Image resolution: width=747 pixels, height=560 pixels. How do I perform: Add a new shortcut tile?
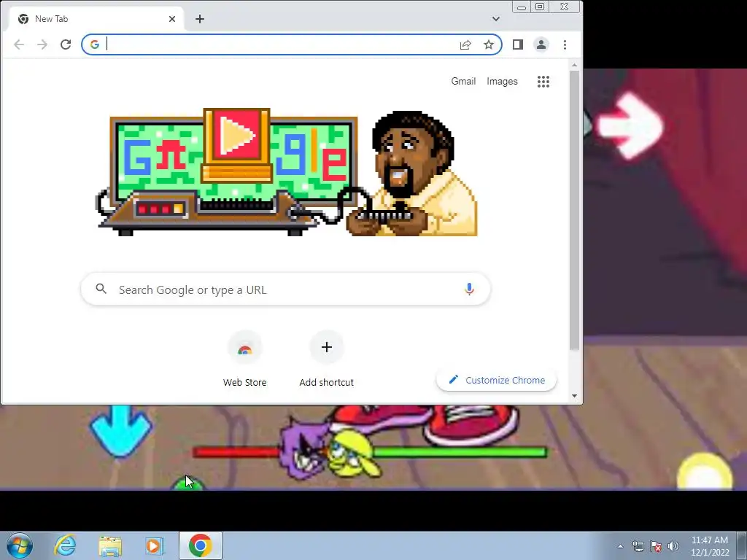click(326, 359)
